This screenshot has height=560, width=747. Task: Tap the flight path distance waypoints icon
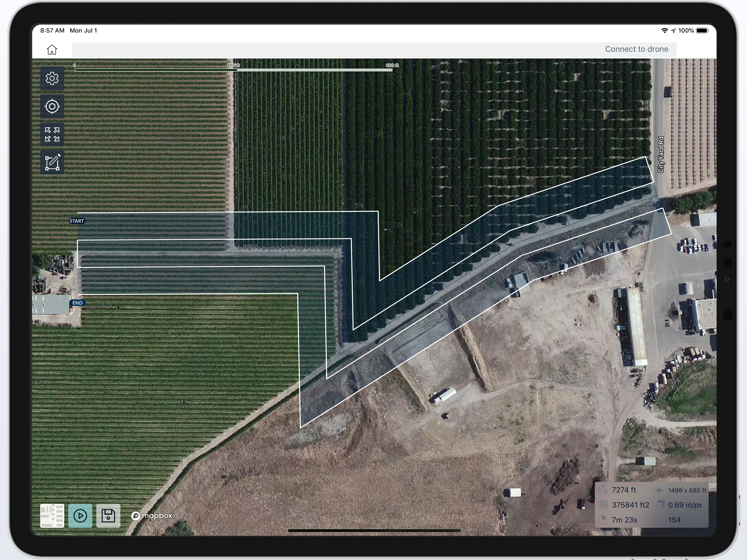tap(603, 490)
